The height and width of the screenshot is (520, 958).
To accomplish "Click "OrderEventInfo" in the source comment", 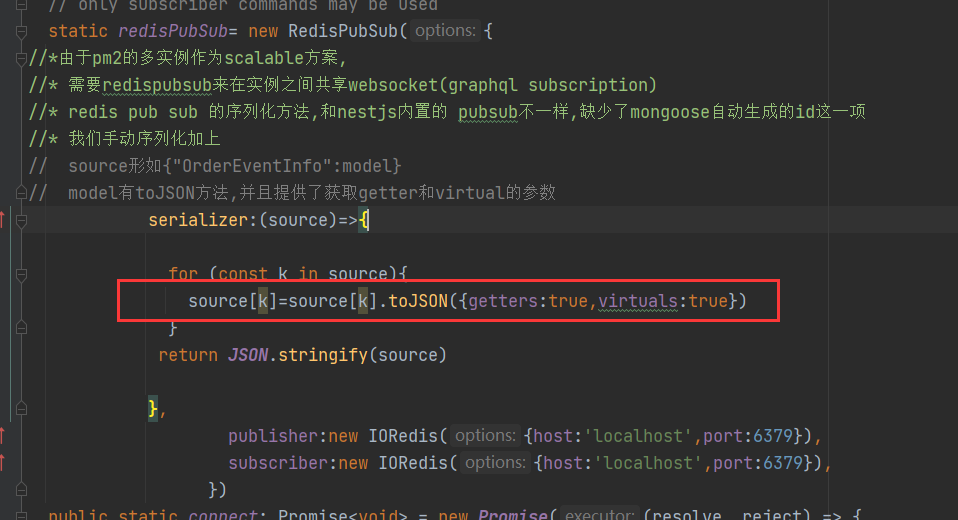I will (253, 166).
